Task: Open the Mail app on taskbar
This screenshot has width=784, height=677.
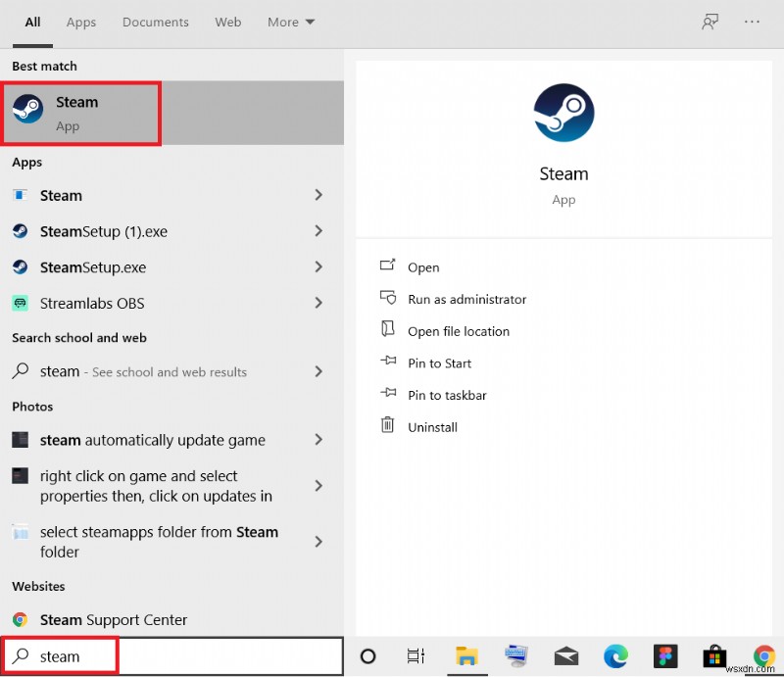Action: tap(566, 656)
